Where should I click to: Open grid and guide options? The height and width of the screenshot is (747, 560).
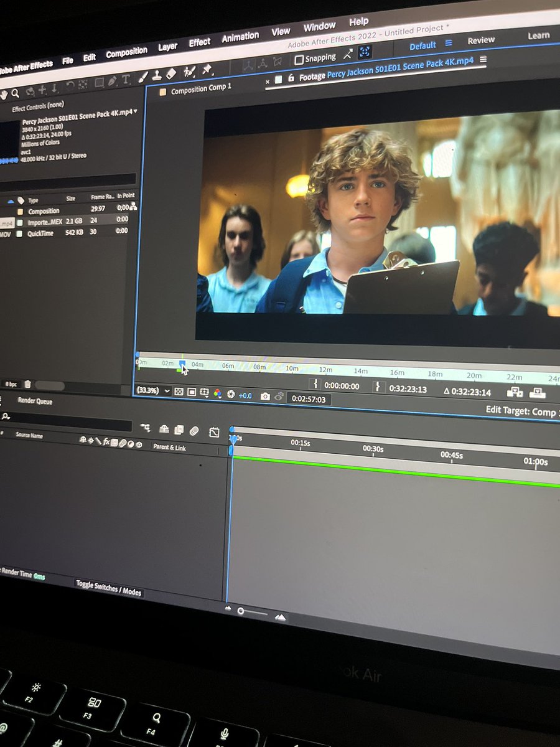pyautogui.click(x=204, y=393)
